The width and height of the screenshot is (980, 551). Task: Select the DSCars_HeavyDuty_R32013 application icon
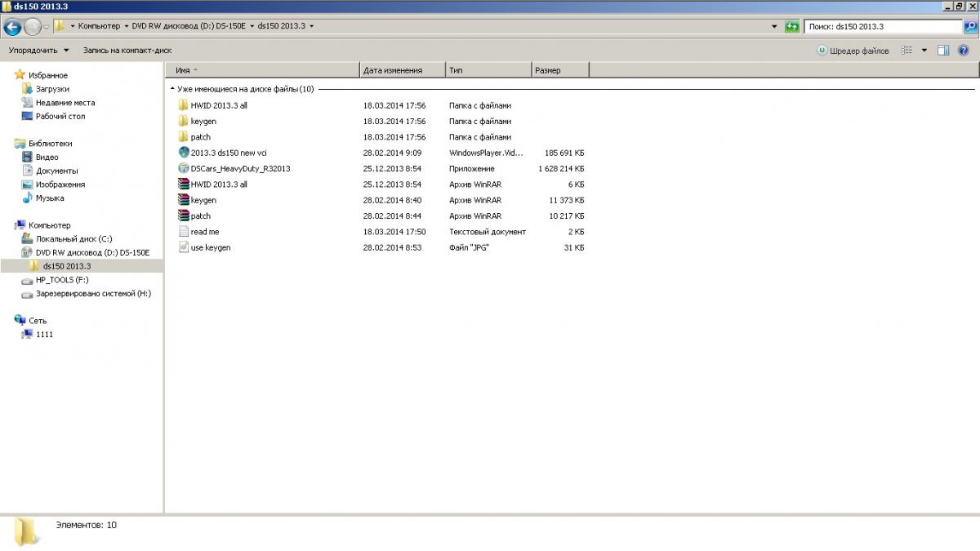183,168
